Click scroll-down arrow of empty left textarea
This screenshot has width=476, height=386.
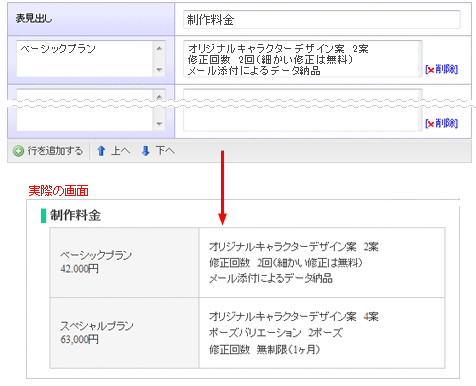click(x=159, y=124)
